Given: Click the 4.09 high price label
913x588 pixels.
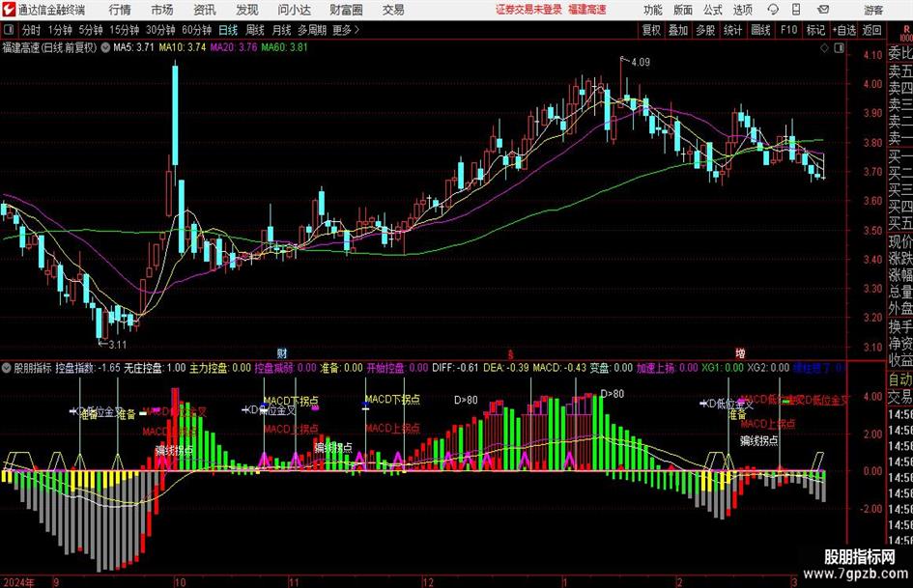Looking at the screenshot, I should tap(641, 63).
